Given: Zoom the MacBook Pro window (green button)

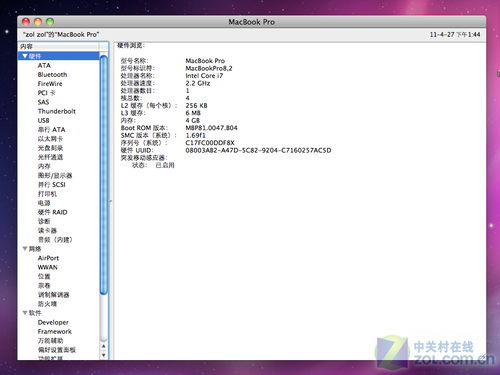Looking at the screenshot, I should pos(50,22).
